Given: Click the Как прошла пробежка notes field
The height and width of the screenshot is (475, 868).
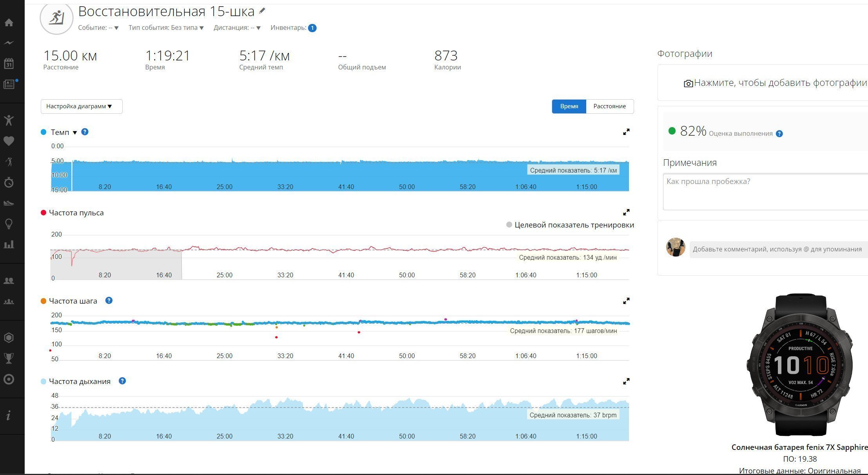Looking at the screenshot, I should tap(765, 192).
